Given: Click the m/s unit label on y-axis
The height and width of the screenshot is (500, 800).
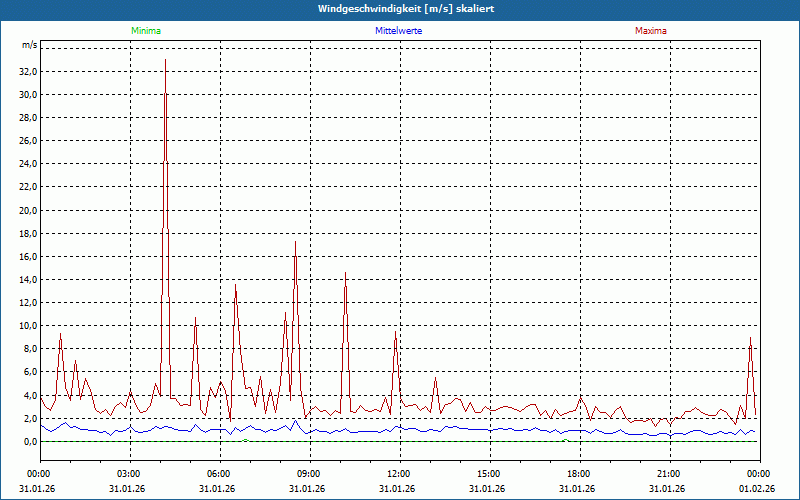Looking at the screenshot, I should point(30,45).
